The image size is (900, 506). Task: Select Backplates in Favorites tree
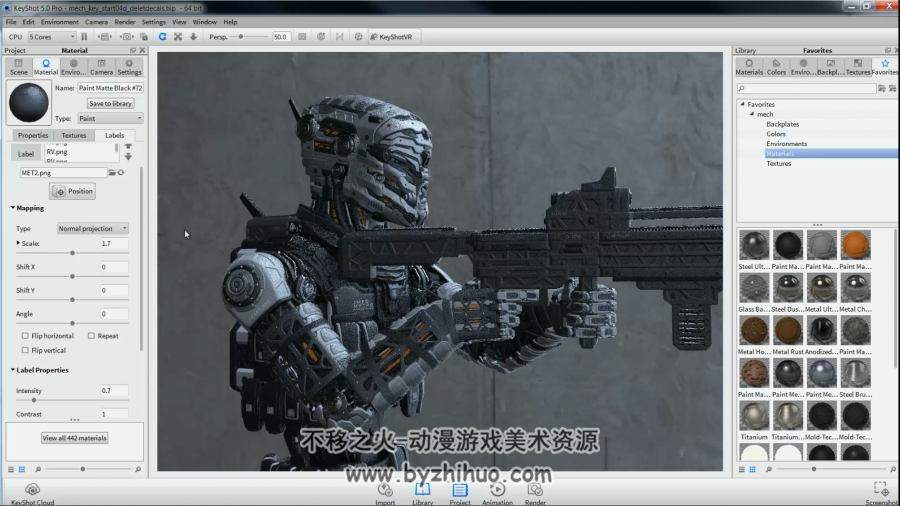[782, 124]
